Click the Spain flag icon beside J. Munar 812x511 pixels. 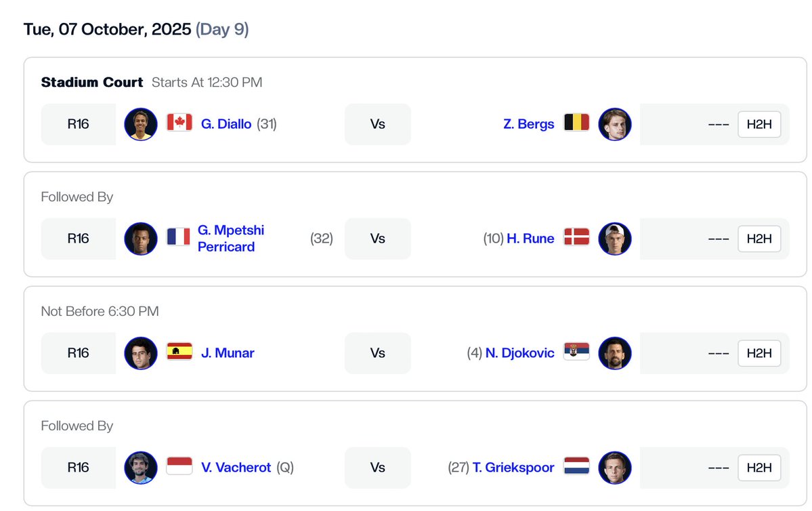[179, 352]
